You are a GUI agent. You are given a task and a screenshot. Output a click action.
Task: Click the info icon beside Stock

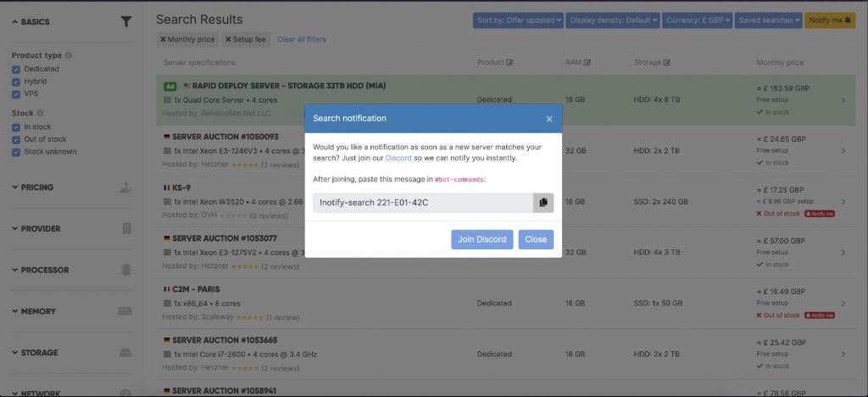pos(40,113)
